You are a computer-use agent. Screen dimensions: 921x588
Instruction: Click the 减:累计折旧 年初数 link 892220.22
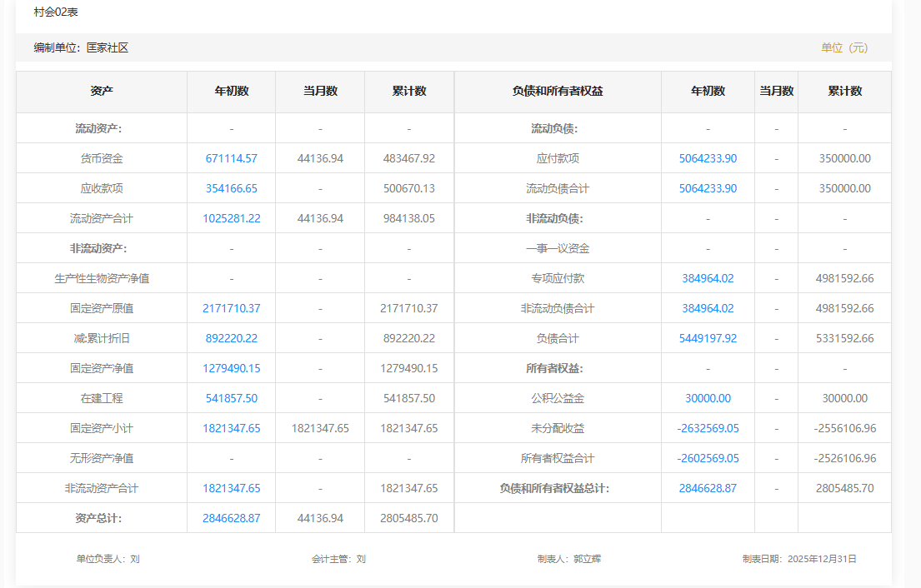click(x=231, y=338)
